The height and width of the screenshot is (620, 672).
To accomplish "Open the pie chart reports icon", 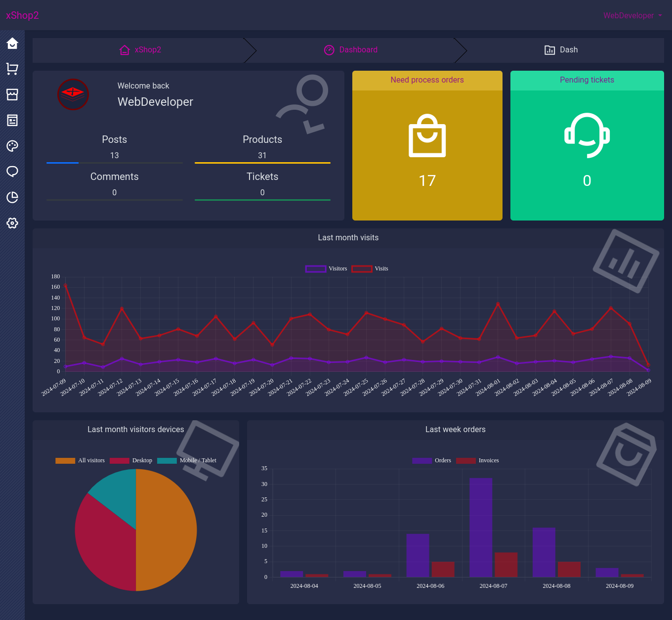I will tap(12, 197).
